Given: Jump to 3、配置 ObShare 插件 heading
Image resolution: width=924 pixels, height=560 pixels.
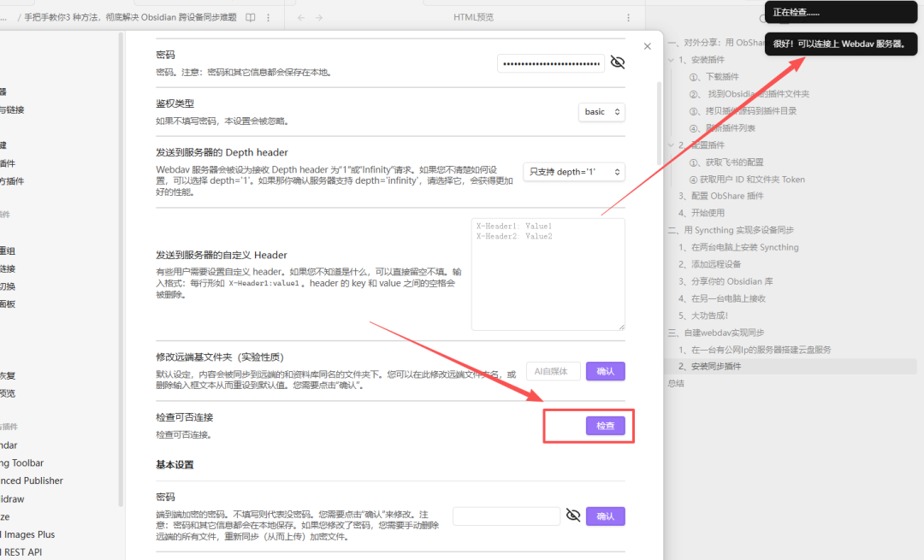Looking at the screenshot, I should pos(720,196).
